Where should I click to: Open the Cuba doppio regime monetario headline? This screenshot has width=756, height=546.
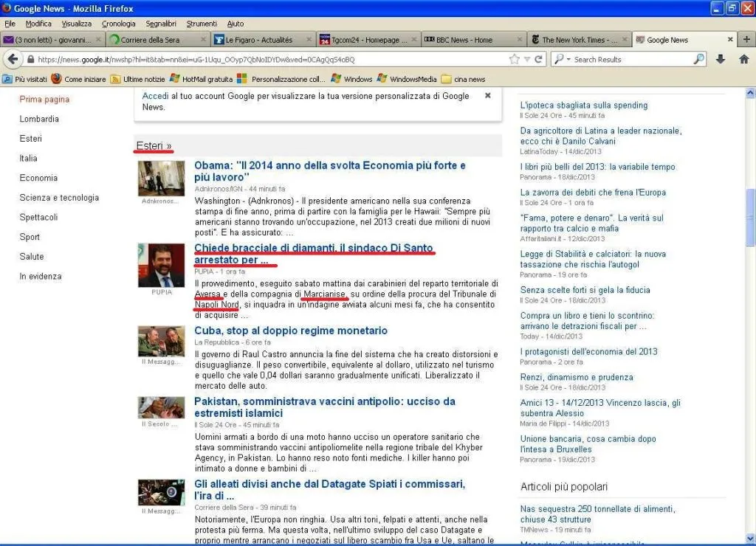click(290, 331)
